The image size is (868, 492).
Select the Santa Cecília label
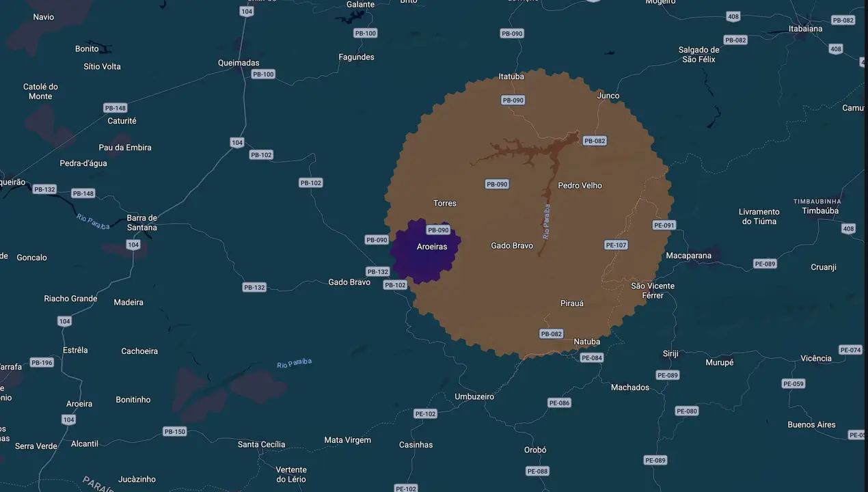click(261, 445)
